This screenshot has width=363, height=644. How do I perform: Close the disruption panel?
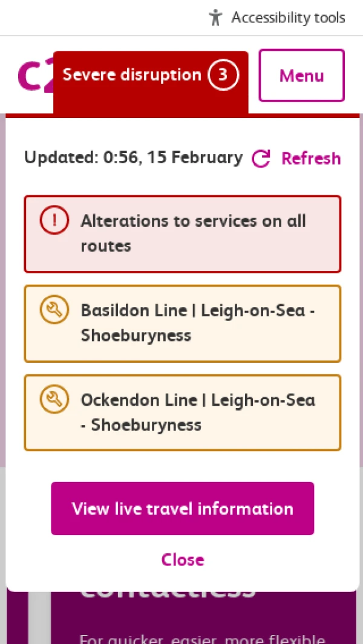(182, 559)
